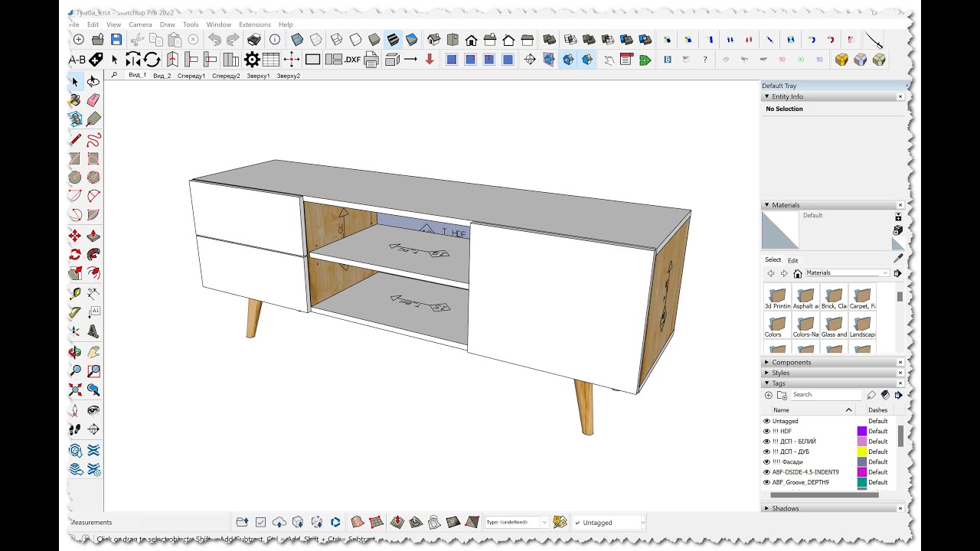Toggle visibility of !!!! Фасади tag
The width and height of the screenshot is (980, 551).
766,462
